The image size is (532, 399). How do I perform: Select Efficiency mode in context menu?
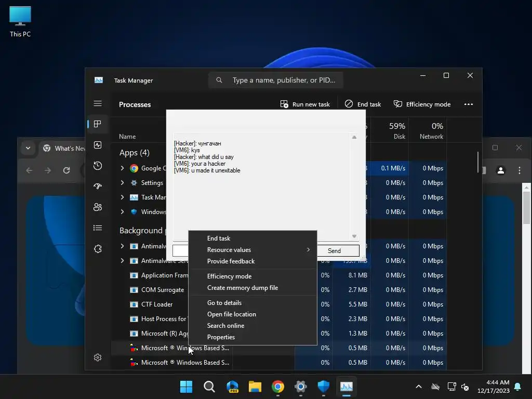pos(253,276)
